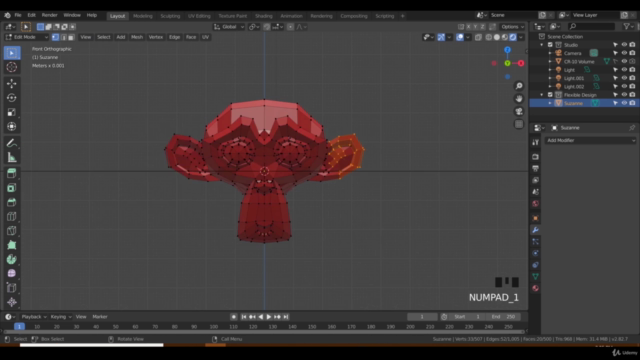This screenshot has width=640, height=360.
Task: Select the Shrink/Fatten tool
Action: 12,302
